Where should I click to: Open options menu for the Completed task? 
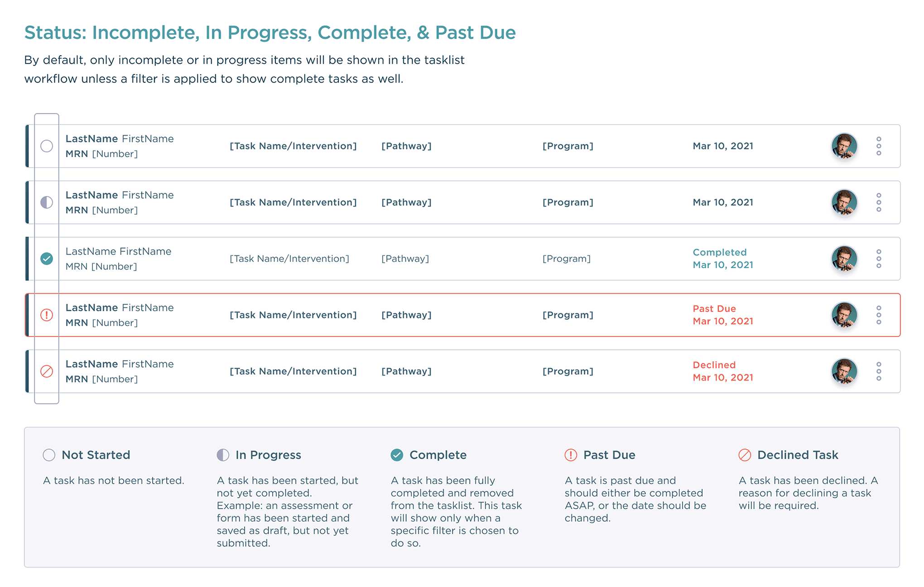pyautogui.click(x=879, y=259)
